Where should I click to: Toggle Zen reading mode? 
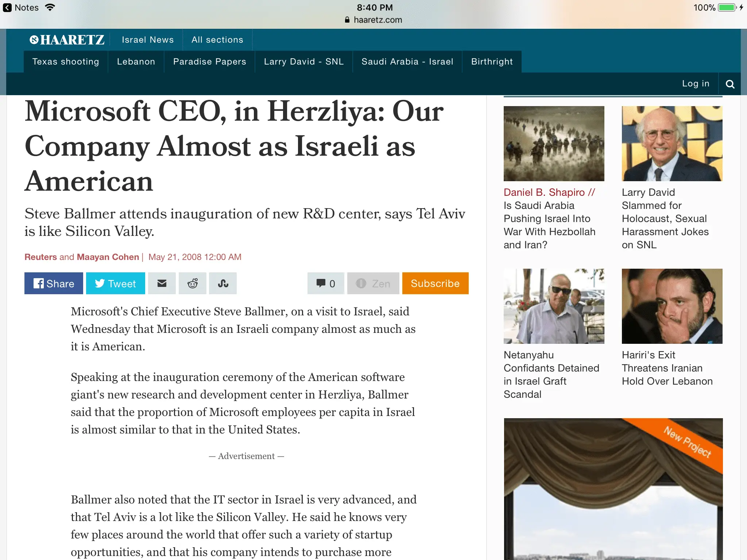pos(373,283)
